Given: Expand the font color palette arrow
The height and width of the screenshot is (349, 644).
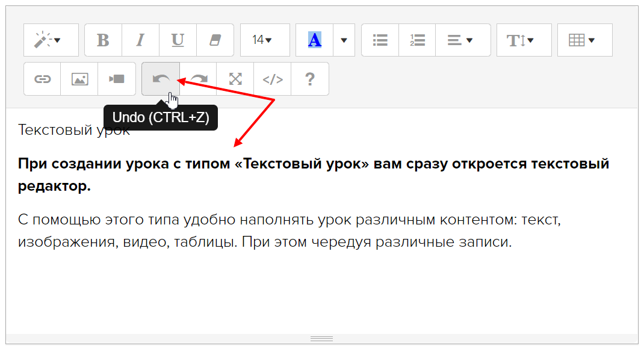Looking at the screenshot, I should click(x=344, y=40).
